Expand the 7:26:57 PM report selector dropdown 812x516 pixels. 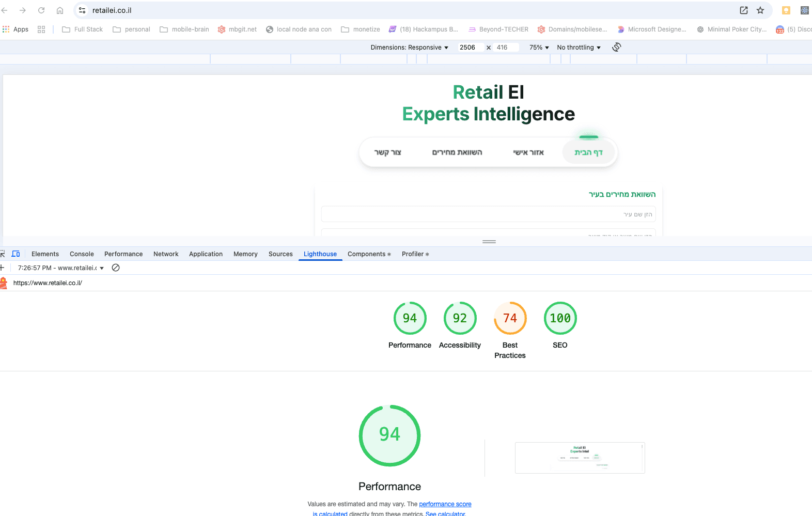(x=61, y=268)
